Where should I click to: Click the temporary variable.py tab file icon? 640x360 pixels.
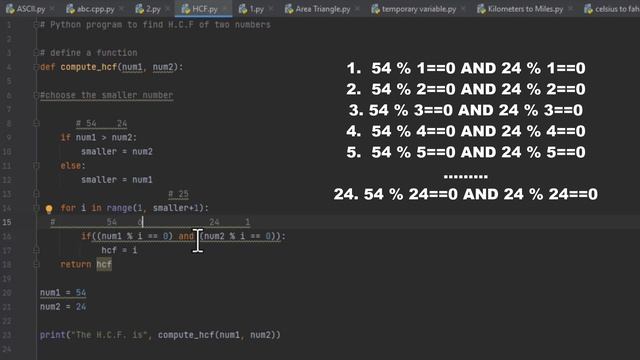coord(376,9)
